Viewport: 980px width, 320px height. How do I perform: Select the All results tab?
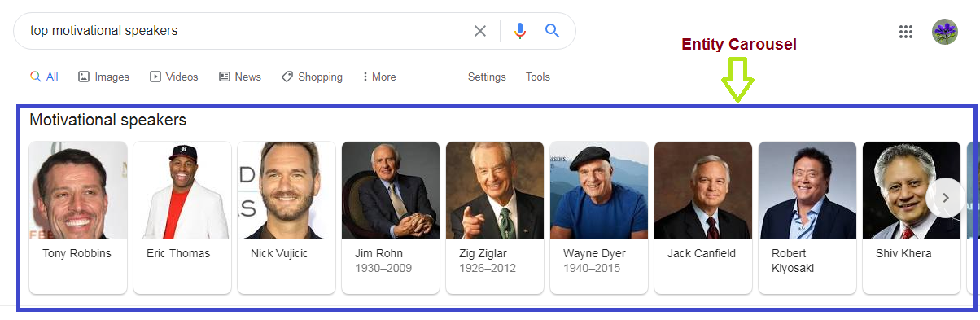[x=44, y=77]
